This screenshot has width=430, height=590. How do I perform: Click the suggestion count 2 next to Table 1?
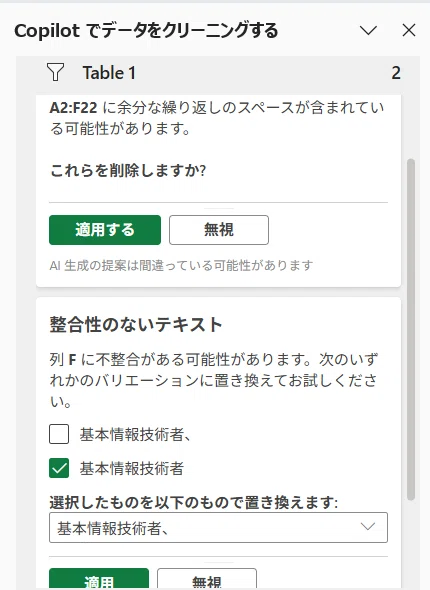pyautogui.click(x=396, y=73)
